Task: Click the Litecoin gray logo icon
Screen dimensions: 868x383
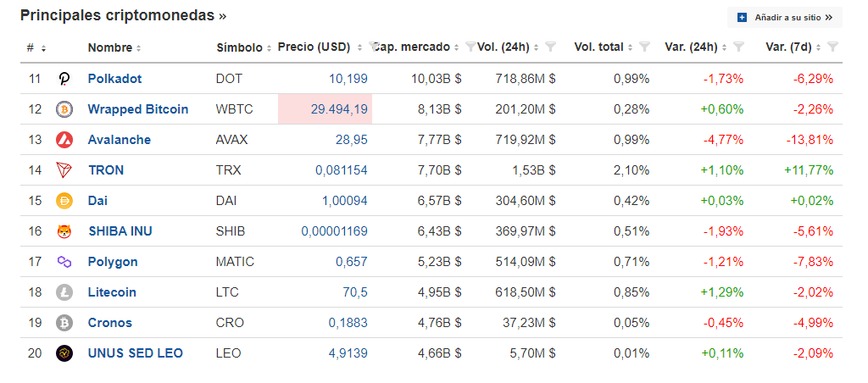Action: 64,292
